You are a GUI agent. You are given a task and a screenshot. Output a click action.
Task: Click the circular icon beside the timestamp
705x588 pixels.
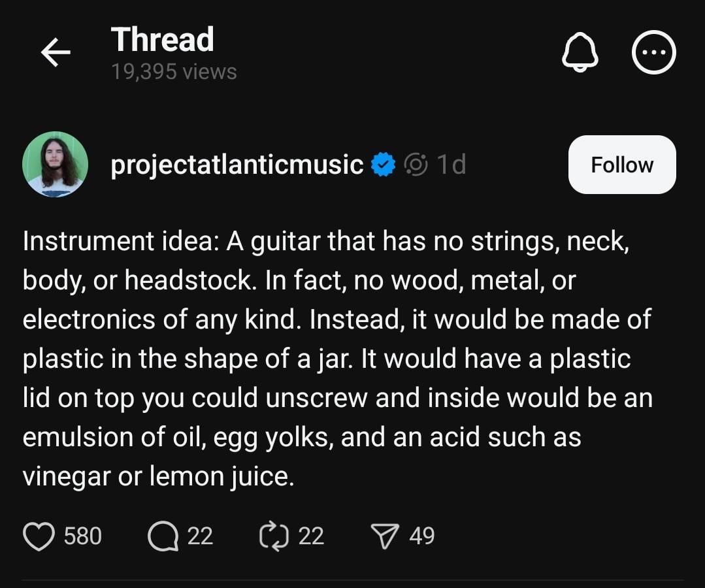416,165
